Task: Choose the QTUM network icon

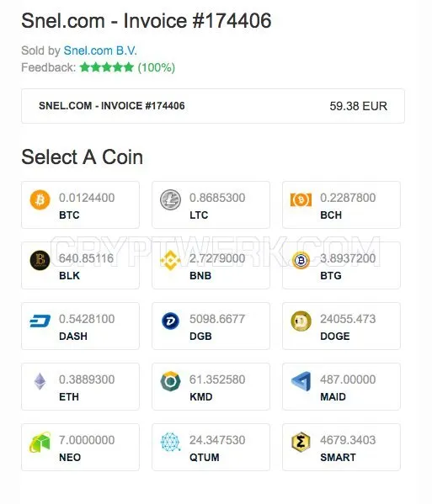Action: [x=170, y=442]
